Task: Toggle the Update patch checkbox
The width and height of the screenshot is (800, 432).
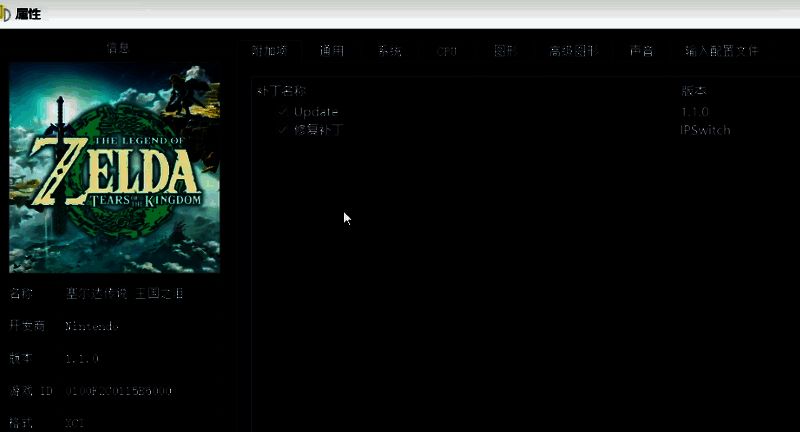Action: click(x=283, y=112)
